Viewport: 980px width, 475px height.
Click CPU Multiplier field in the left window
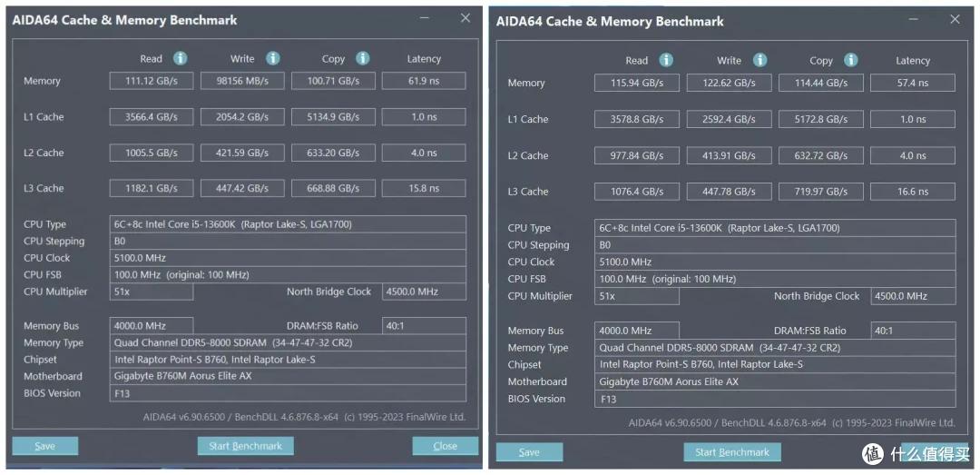tap(152, 292)
